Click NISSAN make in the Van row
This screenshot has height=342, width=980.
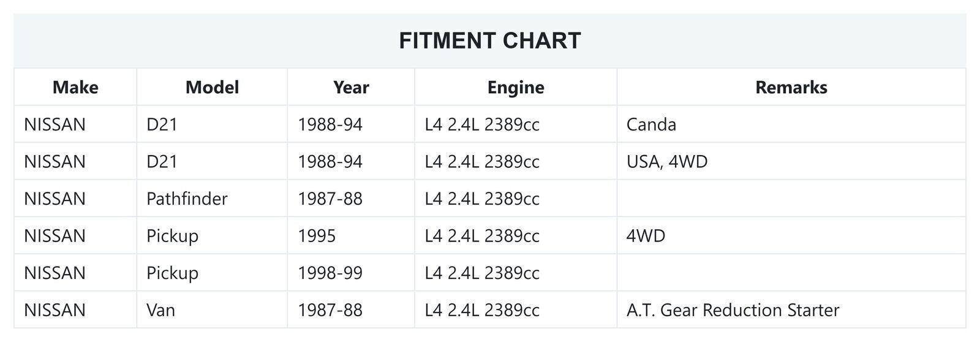pos(55,310)
